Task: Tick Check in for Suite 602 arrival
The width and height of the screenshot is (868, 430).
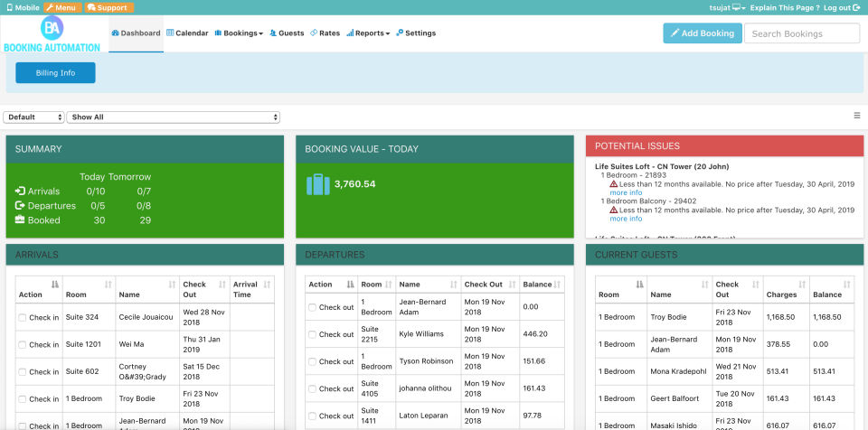Action: [22, 372]
